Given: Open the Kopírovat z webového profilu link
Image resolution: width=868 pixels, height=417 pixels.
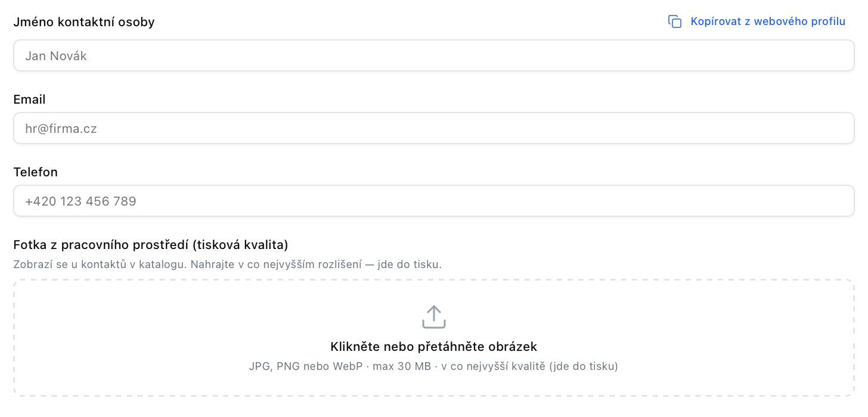Looking at the screenshot, I should point(757,21).
